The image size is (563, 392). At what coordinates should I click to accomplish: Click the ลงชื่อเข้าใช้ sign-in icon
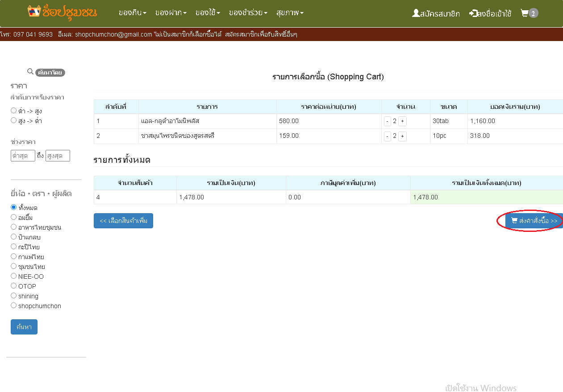473,13
